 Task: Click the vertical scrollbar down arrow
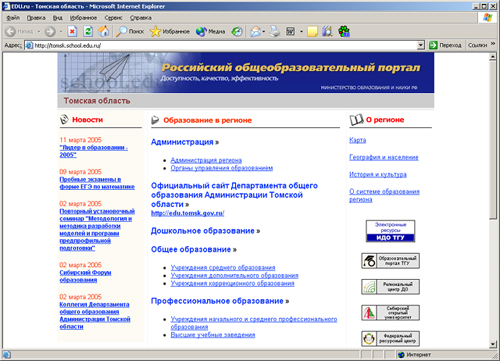pos(493,344)
